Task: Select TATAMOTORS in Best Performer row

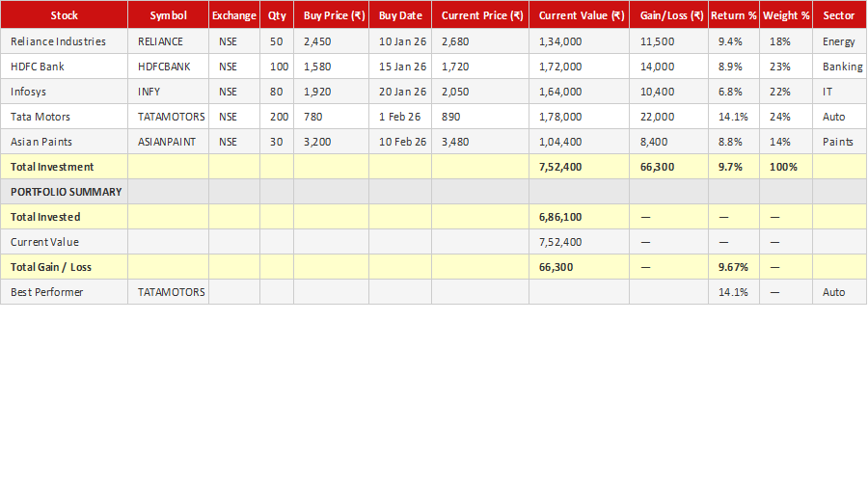Action: [x=168, y=292]
